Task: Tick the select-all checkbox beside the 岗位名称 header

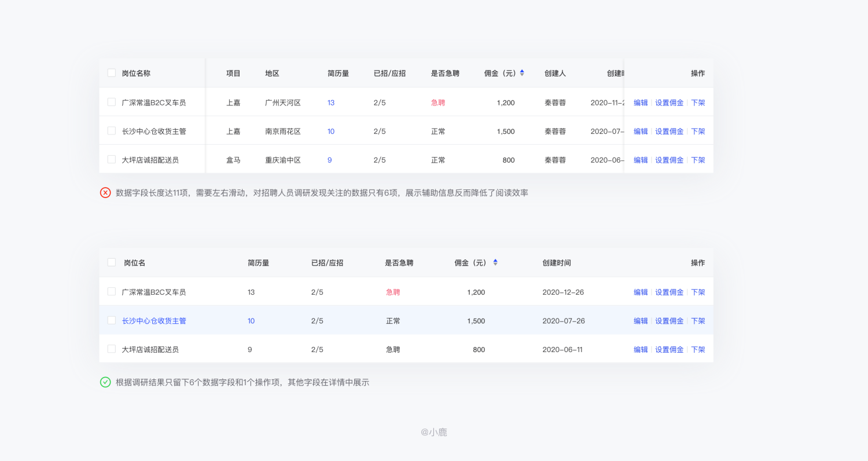Action: tap(112, 73)
